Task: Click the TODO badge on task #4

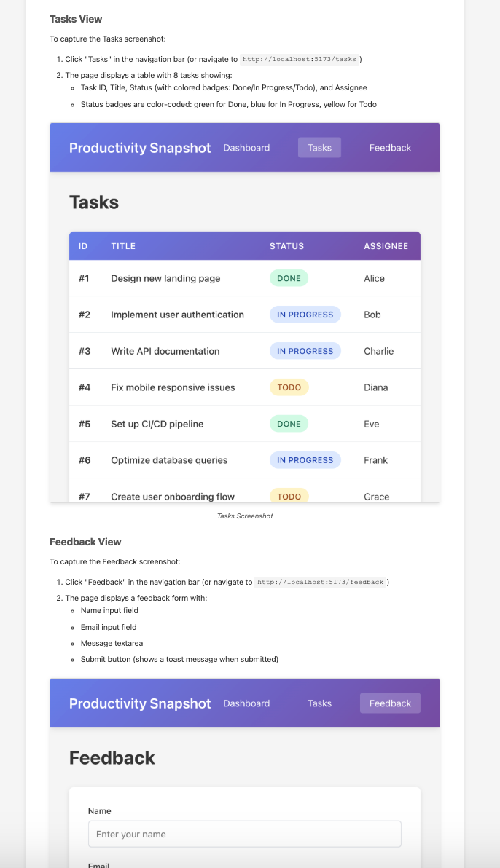Action: coord(289,387)
